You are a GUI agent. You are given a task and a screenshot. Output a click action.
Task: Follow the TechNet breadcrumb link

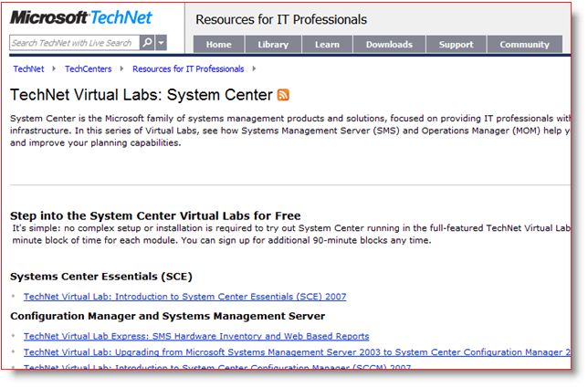28,69
